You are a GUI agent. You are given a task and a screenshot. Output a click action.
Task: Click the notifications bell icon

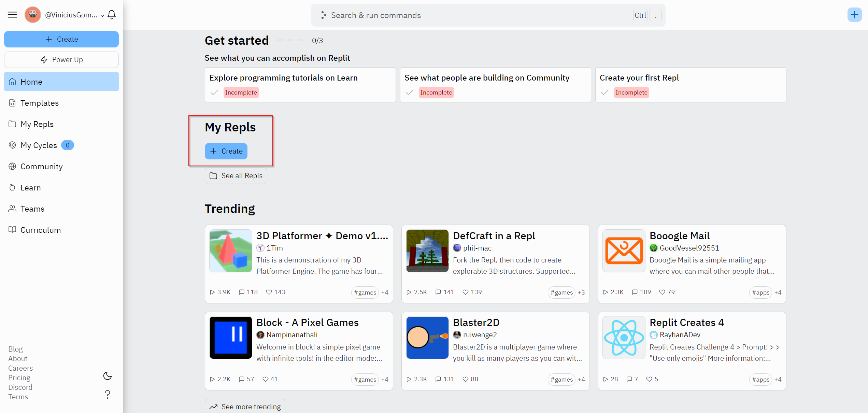(112, 15)
